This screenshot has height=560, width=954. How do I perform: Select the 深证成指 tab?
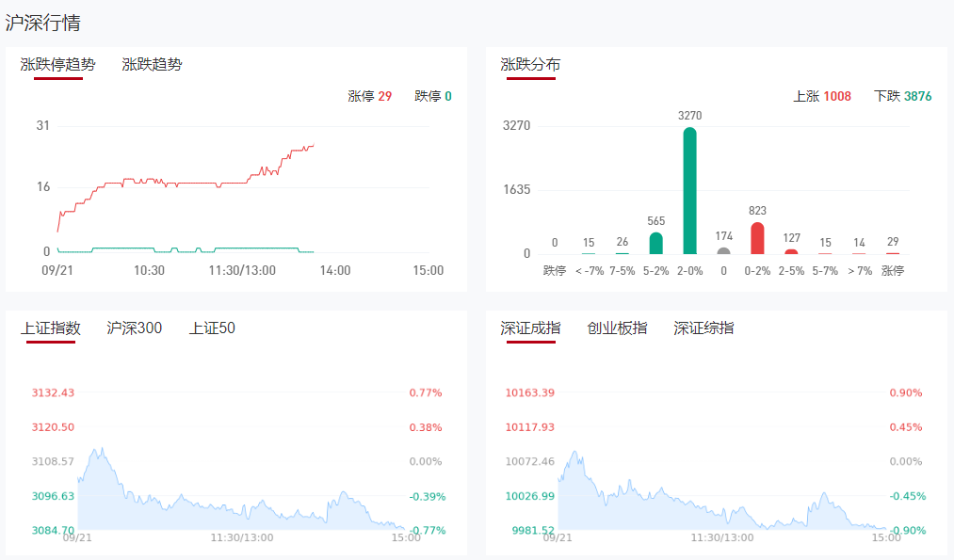[x=530, y=328]
